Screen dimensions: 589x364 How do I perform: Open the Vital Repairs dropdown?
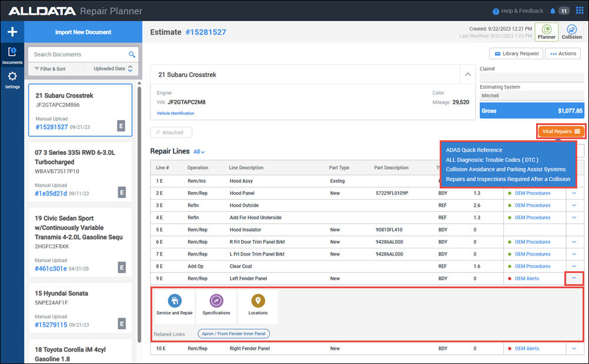tap(561, 132)
